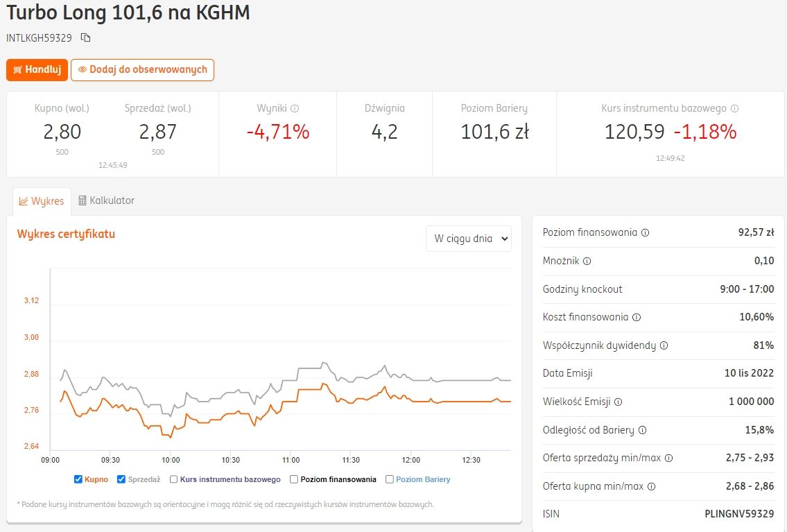Switch to the Wykres tab

pyautogui.click(x=42, y=201)
